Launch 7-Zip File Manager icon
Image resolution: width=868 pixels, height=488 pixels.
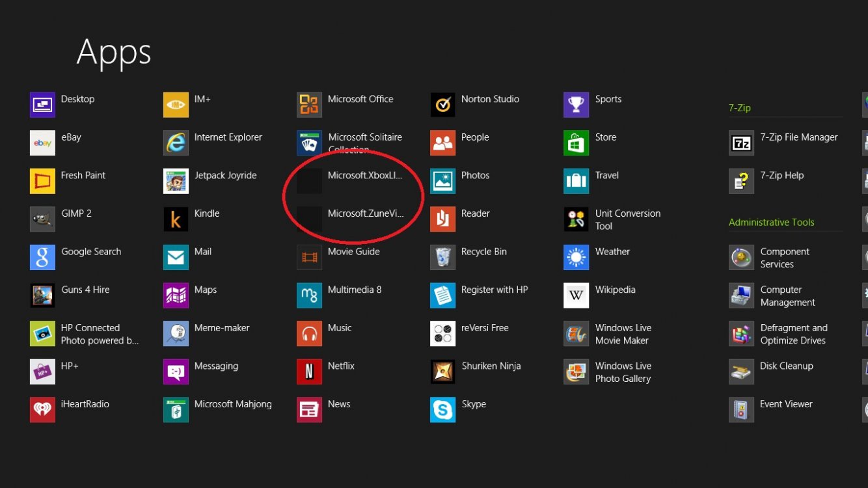741,143
